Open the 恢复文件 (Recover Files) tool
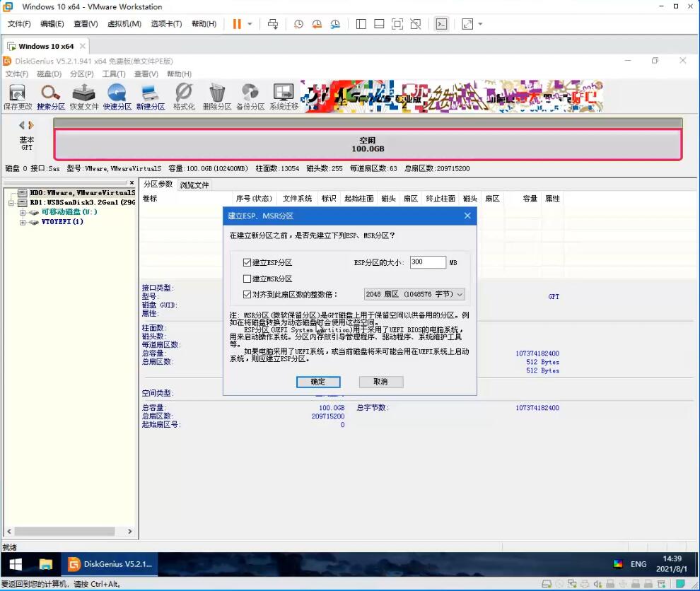The height and width of the screenshot is (591, 700). (84, 94)
